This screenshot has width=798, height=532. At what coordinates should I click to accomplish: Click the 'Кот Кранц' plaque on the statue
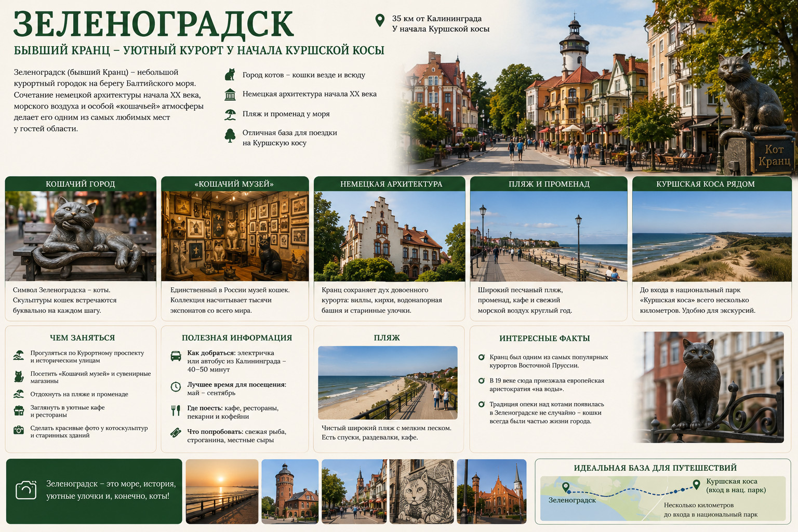(774, 155)
